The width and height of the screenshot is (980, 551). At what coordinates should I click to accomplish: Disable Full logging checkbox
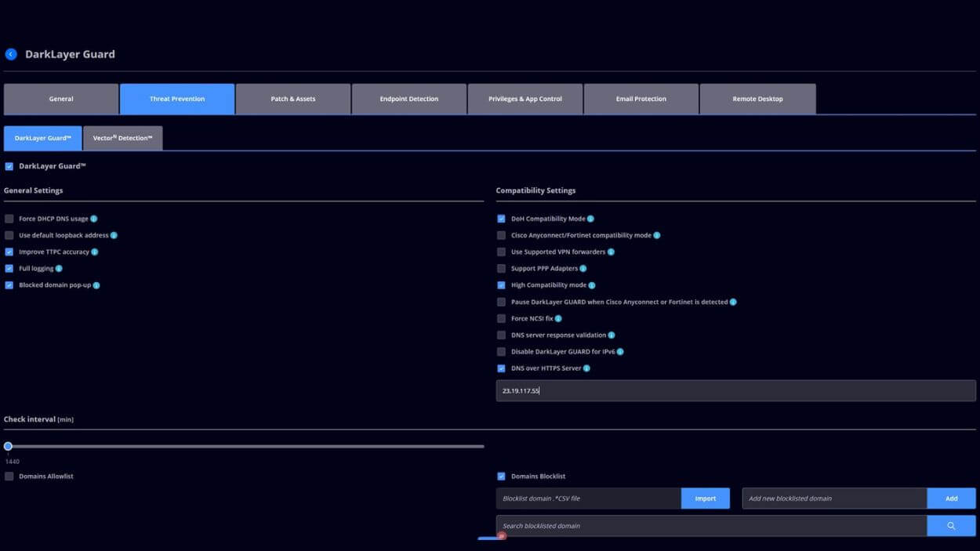[x=9, y=269]
